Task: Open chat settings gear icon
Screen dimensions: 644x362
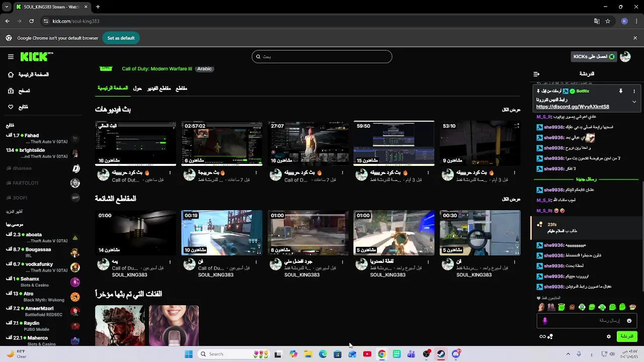Action: 608,336
